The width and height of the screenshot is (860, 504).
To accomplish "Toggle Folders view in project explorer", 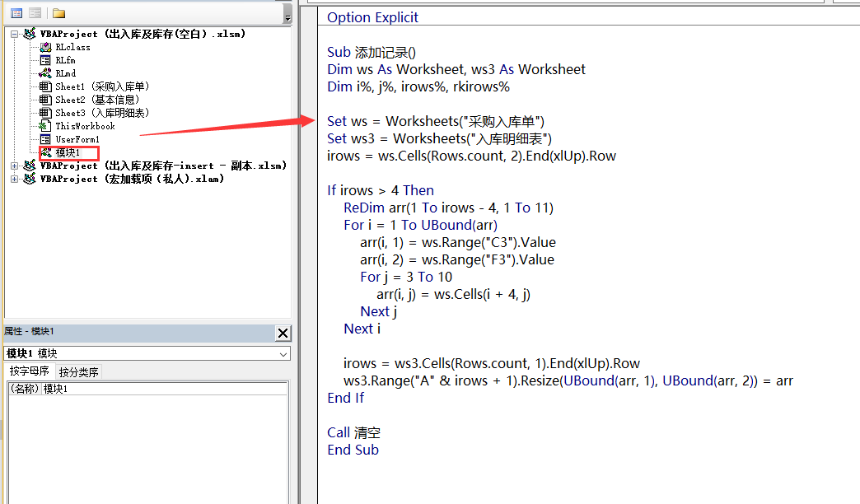I will (x=58, y=13).
